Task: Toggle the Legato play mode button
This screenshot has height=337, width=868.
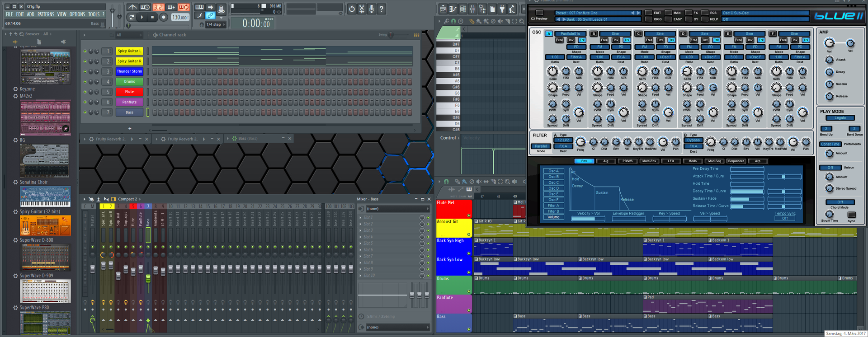Action: [840, 118]
